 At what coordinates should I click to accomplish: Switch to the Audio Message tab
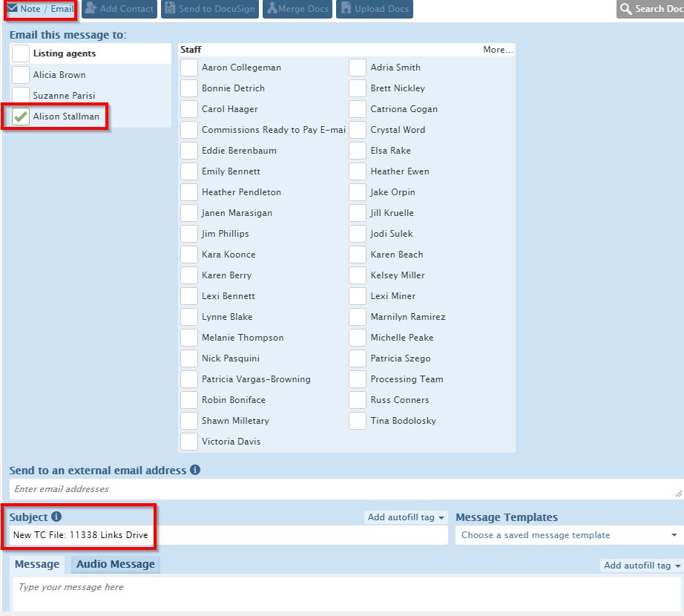115,564
